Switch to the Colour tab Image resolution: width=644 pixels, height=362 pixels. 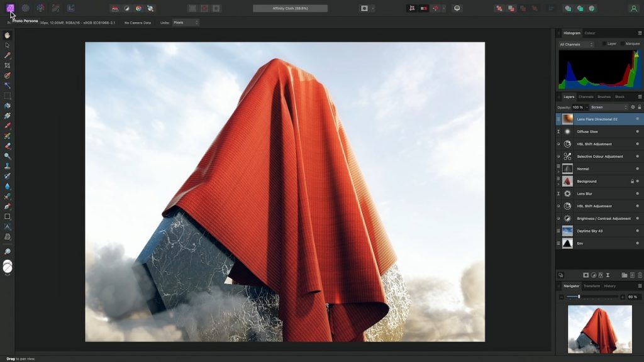590,33
